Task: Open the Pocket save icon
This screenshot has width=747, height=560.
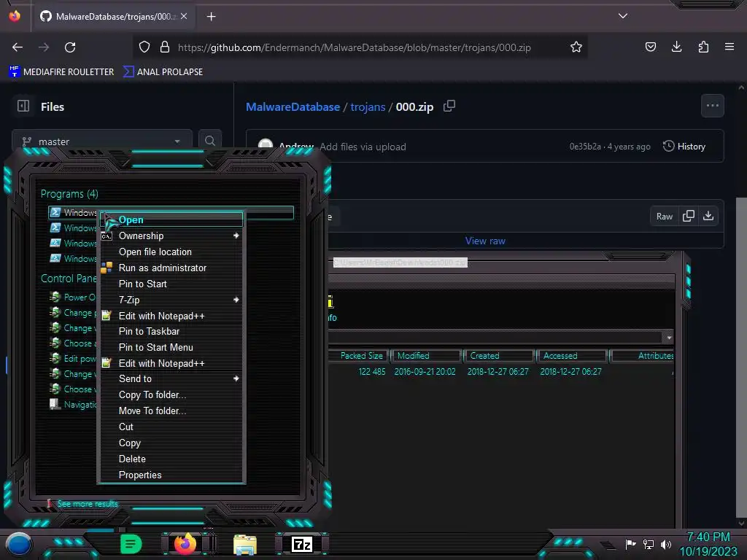Action: click(650, 47)
